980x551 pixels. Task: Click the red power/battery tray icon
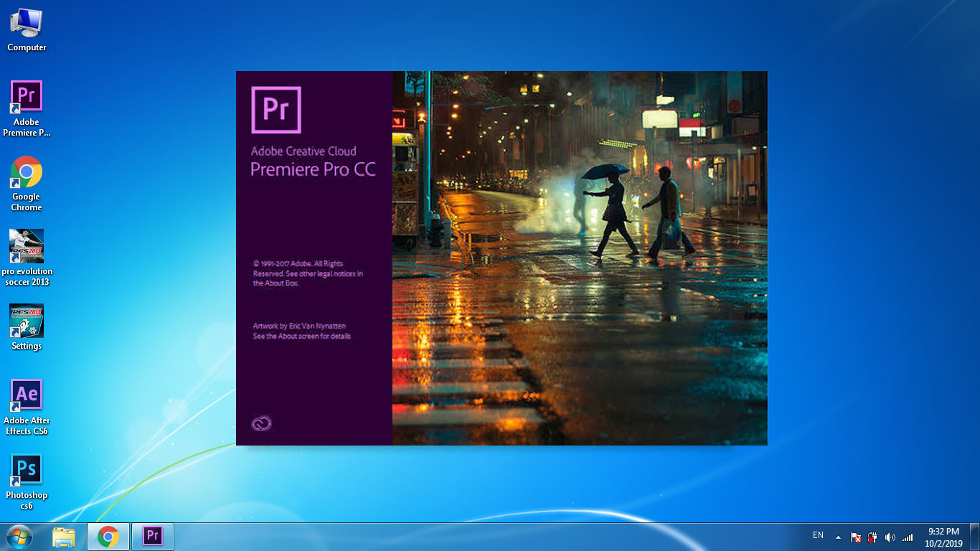(872, 537)
